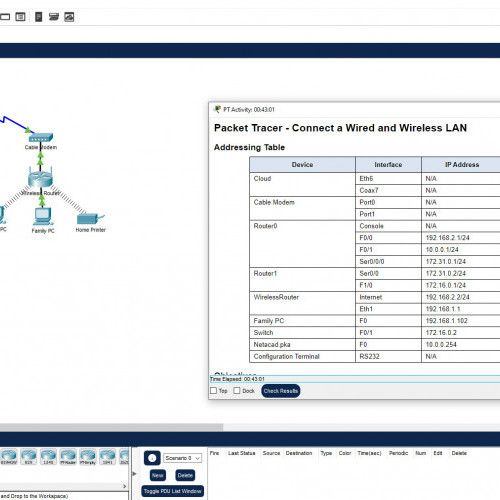Click the Interface header in Addressing Table
500x500 pixels.
click(x=388, y=165)
